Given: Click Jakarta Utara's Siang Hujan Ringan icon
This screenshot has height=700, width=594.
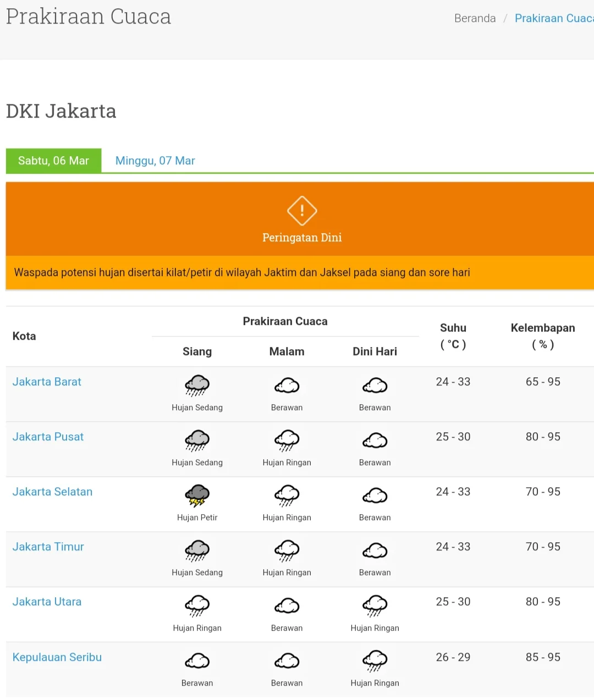Looking at the screenshot, I should click(197, 605).
